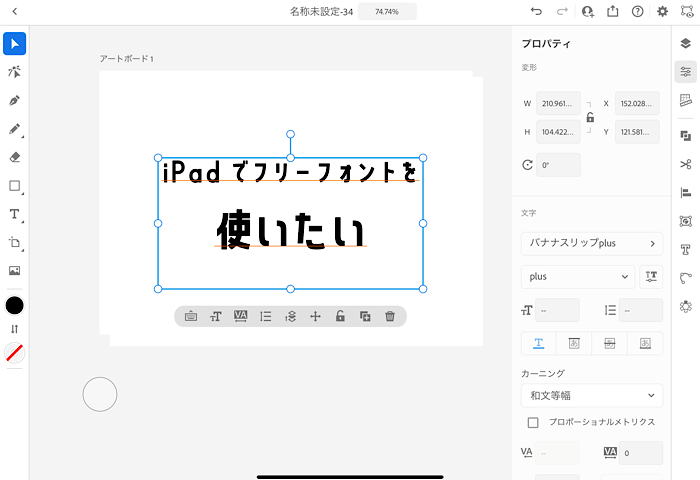Image resolution: width=700 pixels, height=480 pixels.
Task: Invite collaborators with the person icon
Action: tap(588, 11)
